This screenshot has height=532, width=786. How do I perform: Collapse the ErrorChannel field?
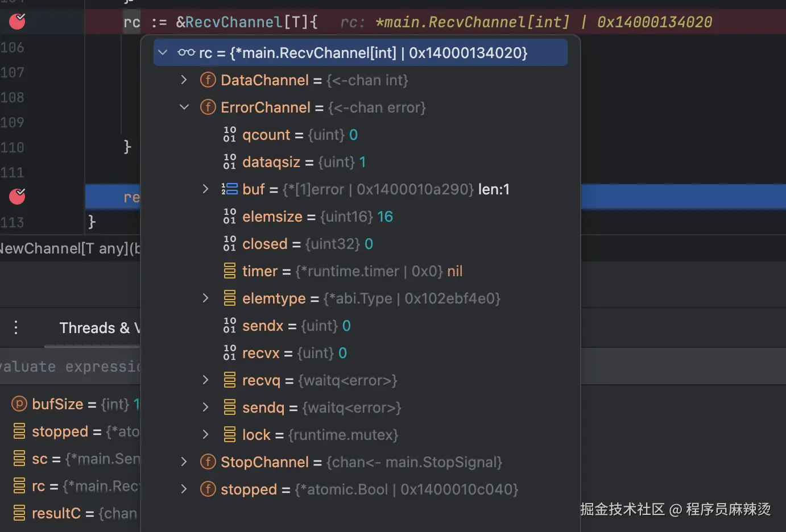click(x=184, y=107)
